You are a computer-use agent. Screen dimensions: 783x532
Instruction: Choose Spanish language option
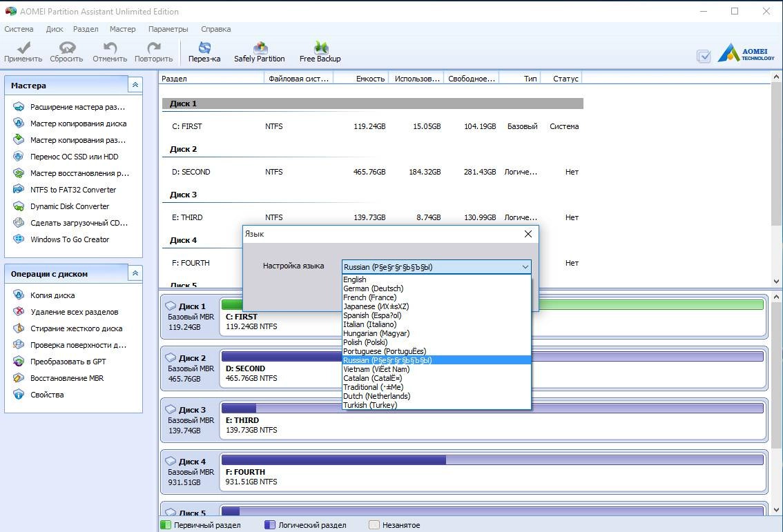pyautogui.click(x=436, y=315)
